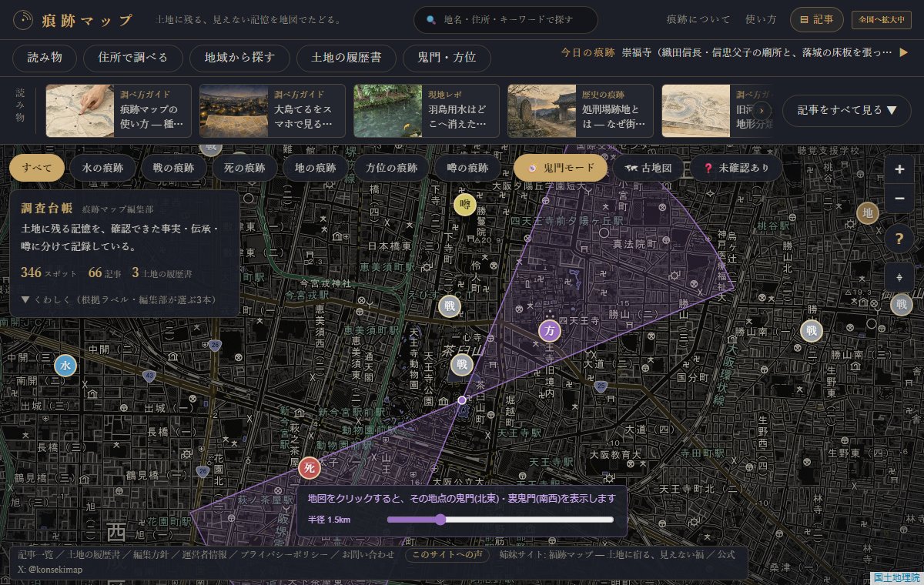Open 現地レポ 羽鳥用水 article card
Image resolution: width=924 pixels, height=585 pixels.
[x=427, y=111]
